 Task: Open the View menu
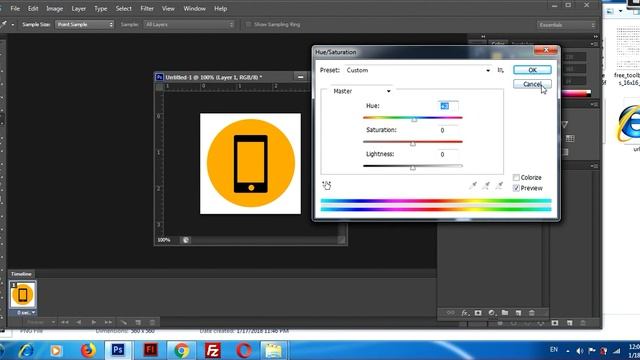click(168, 9)
